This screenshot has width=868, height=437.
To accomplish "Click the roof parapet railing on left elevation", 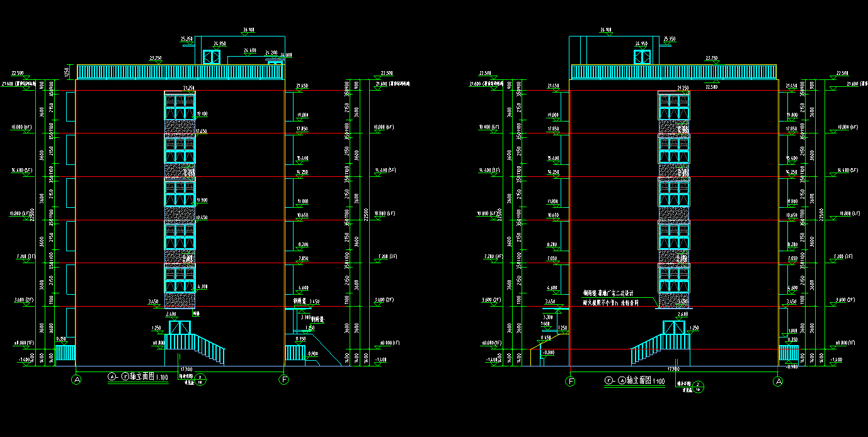I will point(180,72).
